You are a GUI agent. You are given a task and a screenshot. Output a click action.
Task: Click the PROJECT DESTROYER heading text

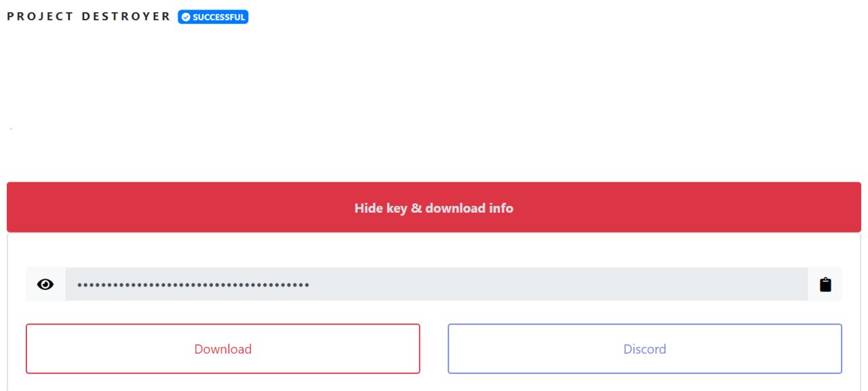(x=89, y=16)
